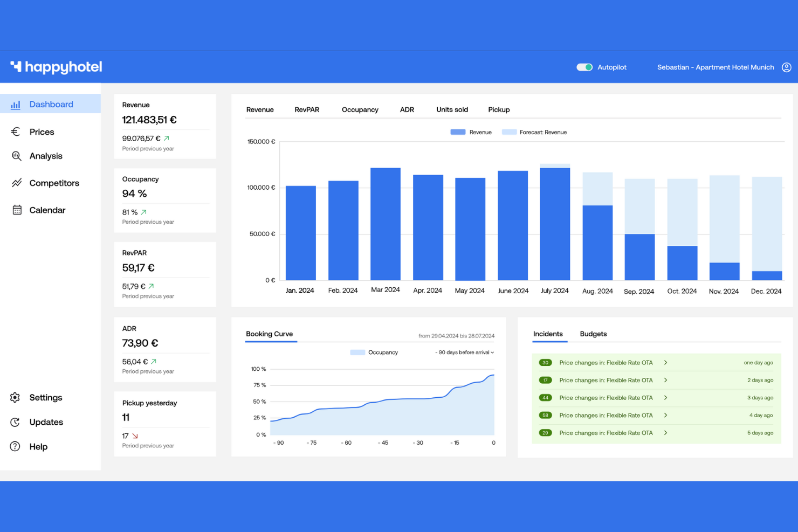
Task: Click the Revenue KPI card
Action: coord(164,126)
